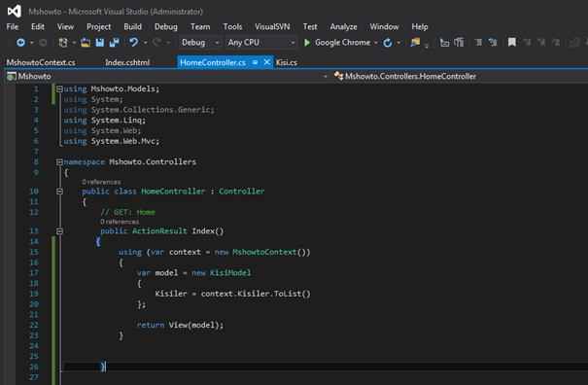
Task: Click the Next Bookmark icon
Action: (x=541, y=43)
